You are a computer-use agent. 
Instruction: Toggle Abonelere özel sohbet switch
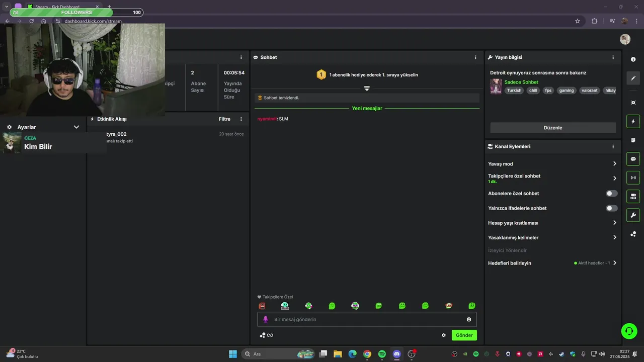tap(611, 194)
